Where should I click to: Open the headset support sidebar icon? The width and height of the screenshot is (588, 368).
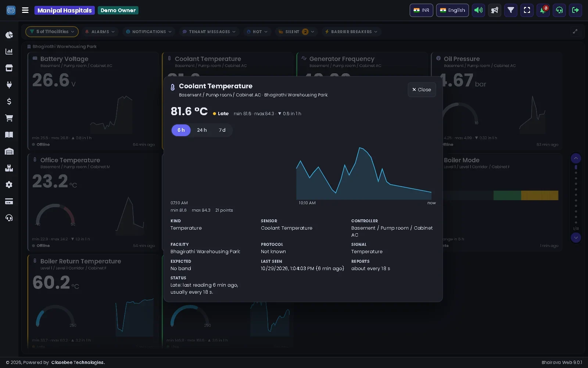tap(9, 218)
